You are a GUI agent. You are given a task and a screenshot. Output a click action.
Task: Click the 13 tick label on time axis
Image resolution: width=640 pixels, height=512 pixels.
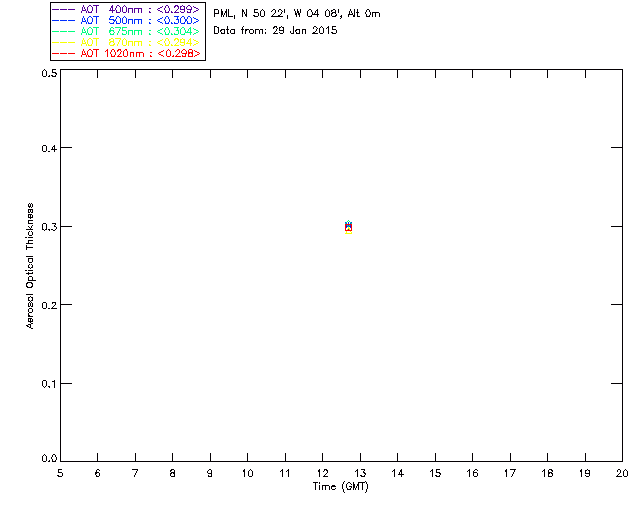coord(360,474)
